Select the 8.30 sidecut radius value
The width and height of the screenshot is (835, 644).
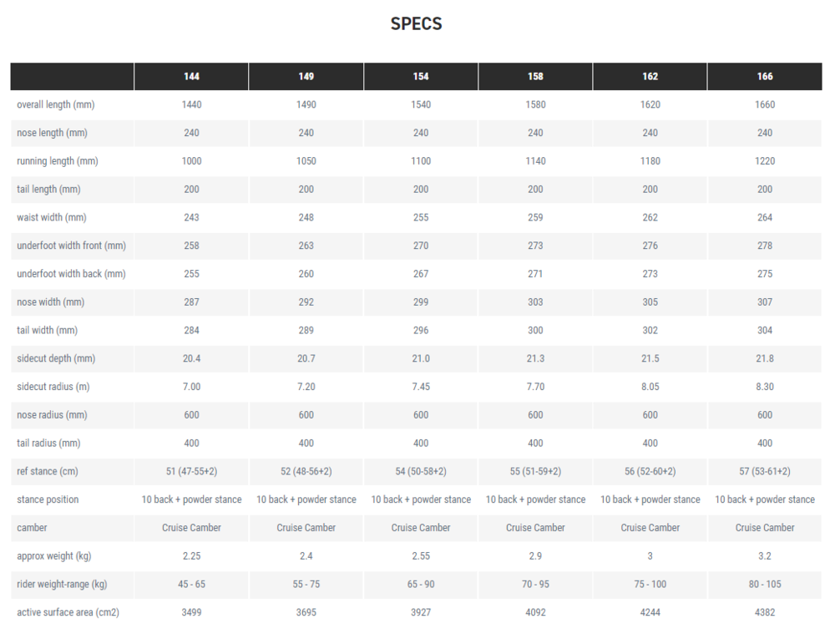point(765,387)
